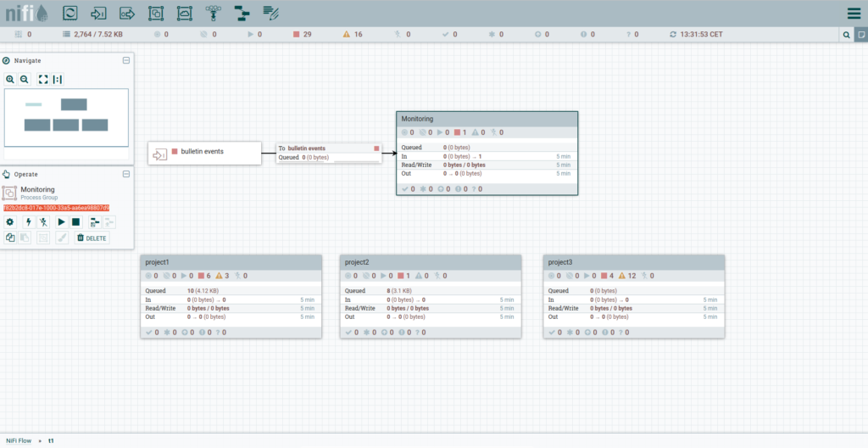Click the NiFi logo

(26, 14)
